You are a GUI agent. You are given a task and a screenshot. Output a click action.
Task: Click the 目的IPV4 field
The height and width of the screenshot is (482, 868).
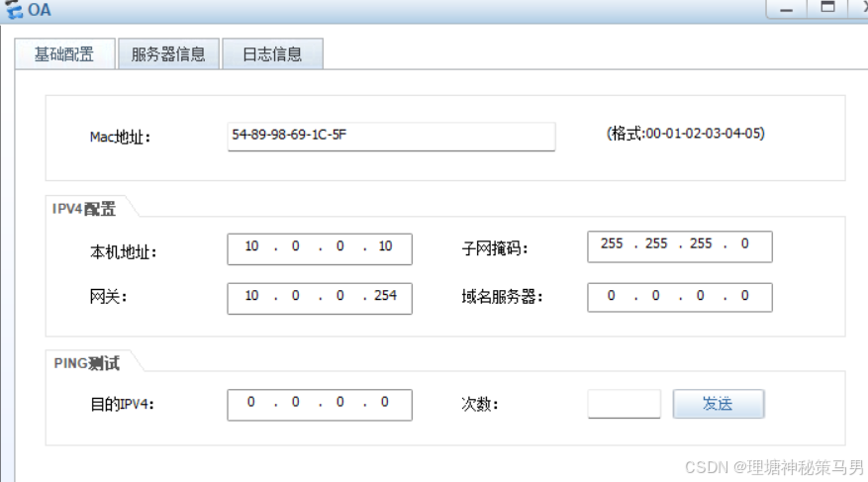320,405
